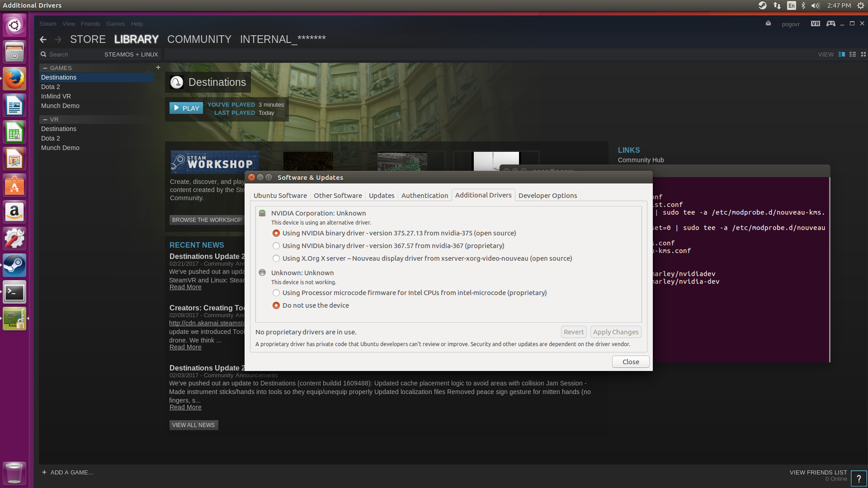This screenshot has width=868, height=488.
Task: Open Steam VR mode icon
Action: pyautogui.click(x=816, y=23)
